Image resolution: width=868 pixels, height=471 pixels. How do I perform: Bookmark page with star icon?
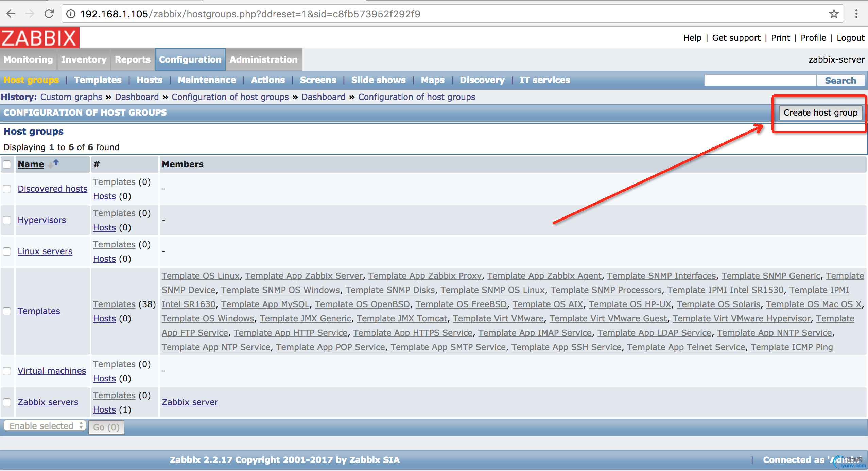834,14
